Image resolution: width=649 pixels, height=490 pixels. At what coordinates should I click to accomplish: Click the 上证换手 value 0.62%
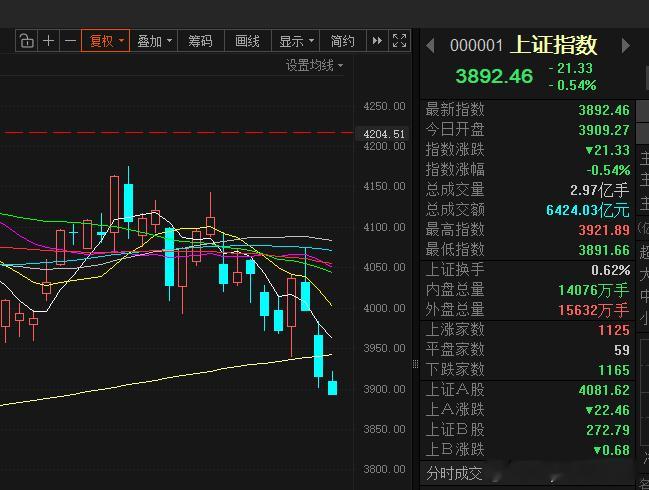point(611,270)
